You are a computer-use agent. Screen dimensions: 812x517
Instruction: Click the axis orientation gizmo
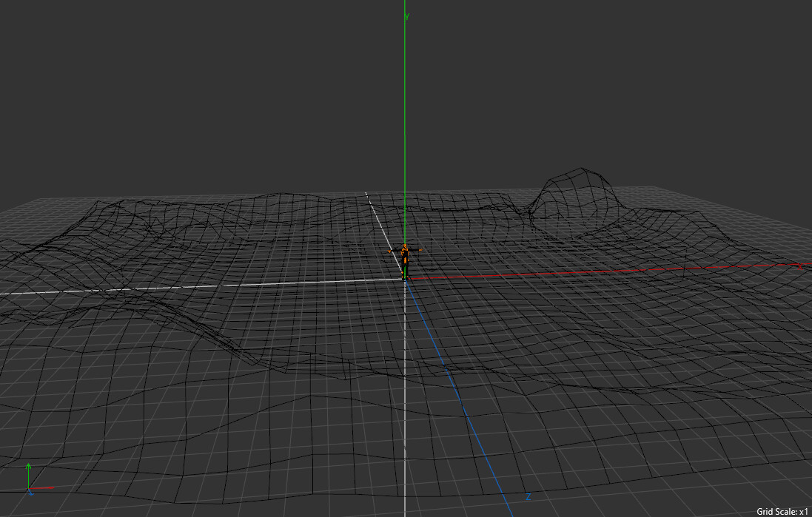point(39,480)
